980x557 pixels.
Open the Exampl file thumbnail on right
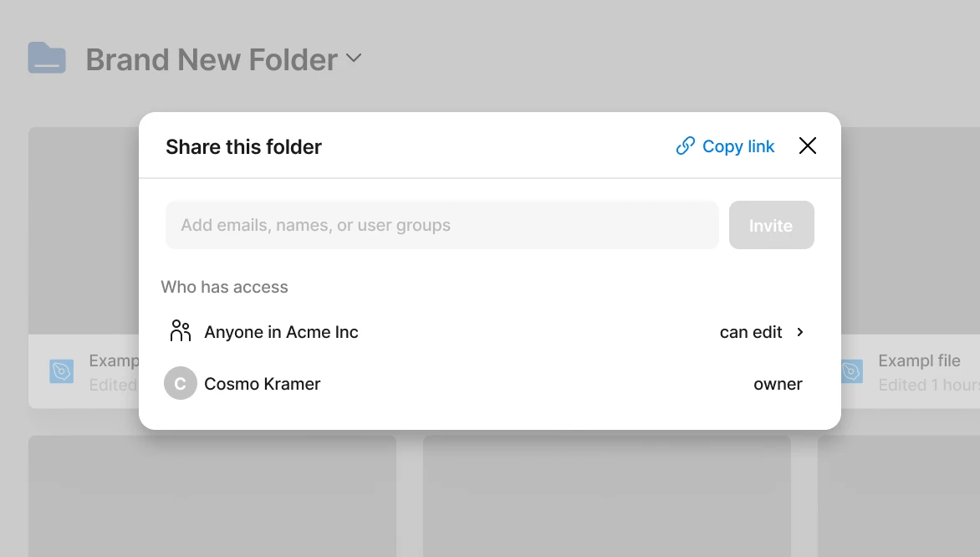pos(910,231)
